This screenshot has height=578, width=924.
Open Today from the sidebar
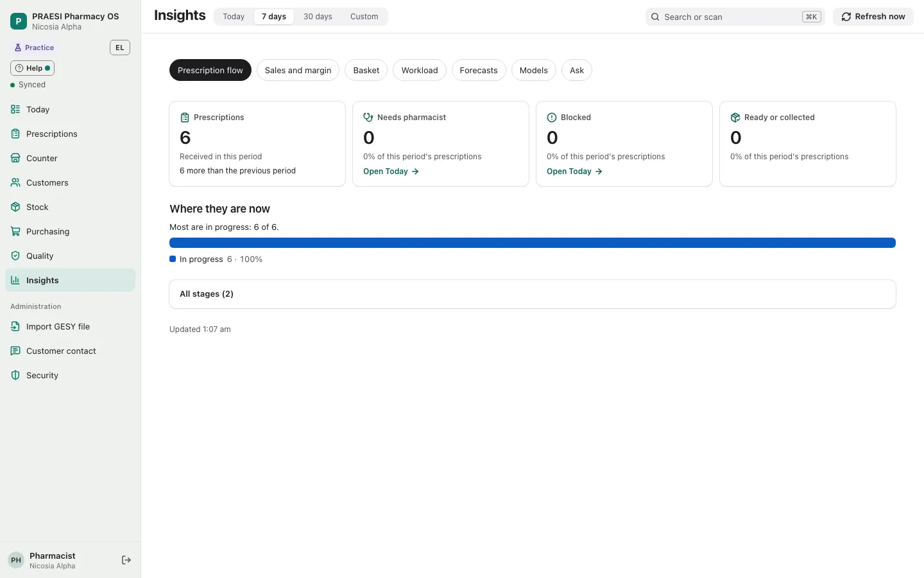click(x=70, y=110)
